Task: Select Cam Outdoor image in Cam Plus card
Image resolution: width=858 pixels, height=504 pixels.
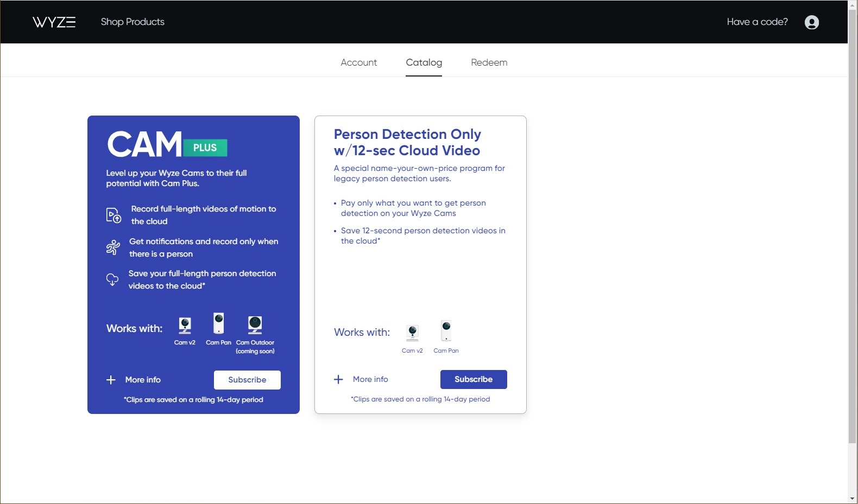Action: (x=255, y=324)
